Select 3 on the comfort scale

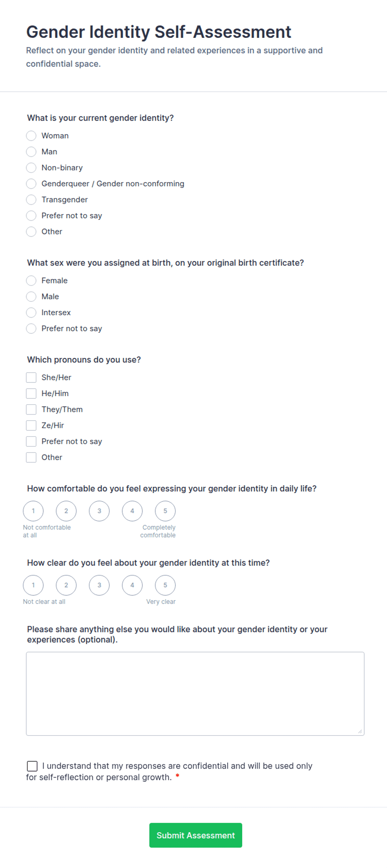[99, 511]
